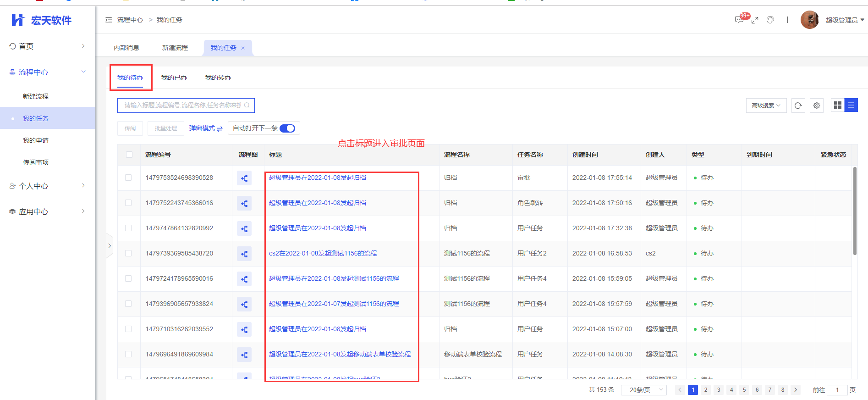Open the 高级搜索 dropdown
Screen dimensions: 868x400
tap(766, 106)
